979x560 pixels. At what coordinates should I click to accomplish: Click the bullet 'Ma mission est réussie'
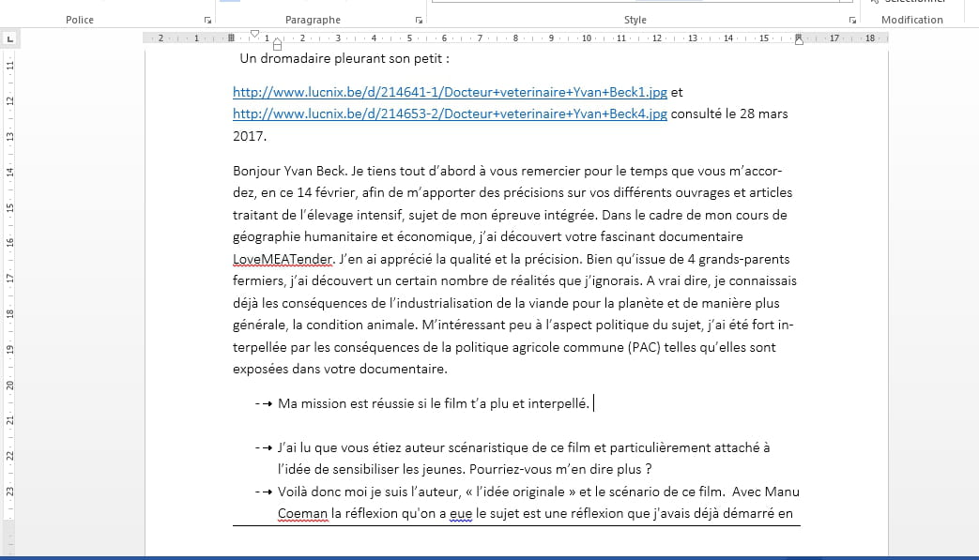pos(434,403)
